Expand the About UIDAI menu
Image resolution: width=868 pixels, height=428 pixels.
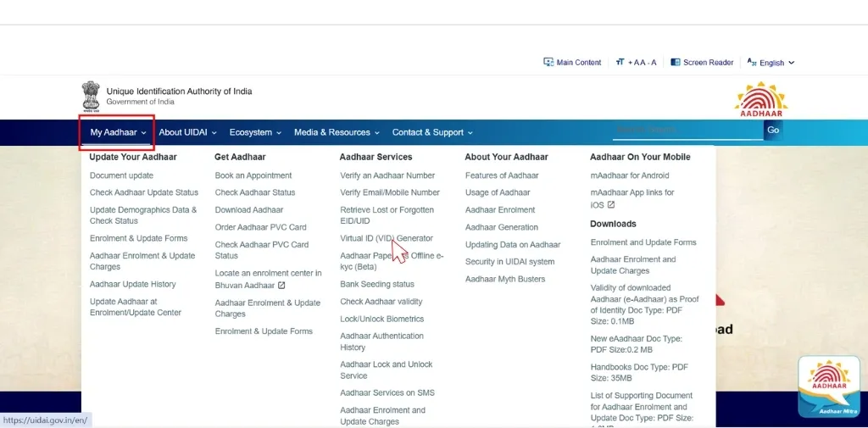click(187, 132)
